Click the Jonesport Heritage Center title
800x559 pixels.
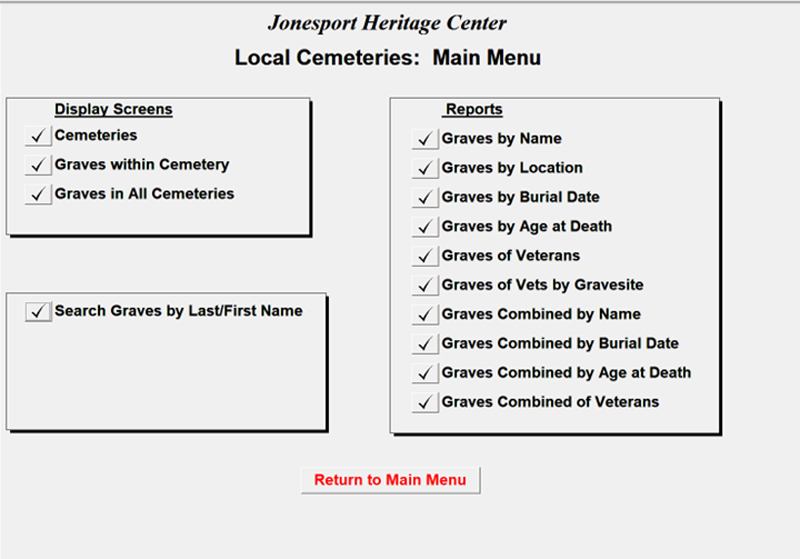point(387,23)
